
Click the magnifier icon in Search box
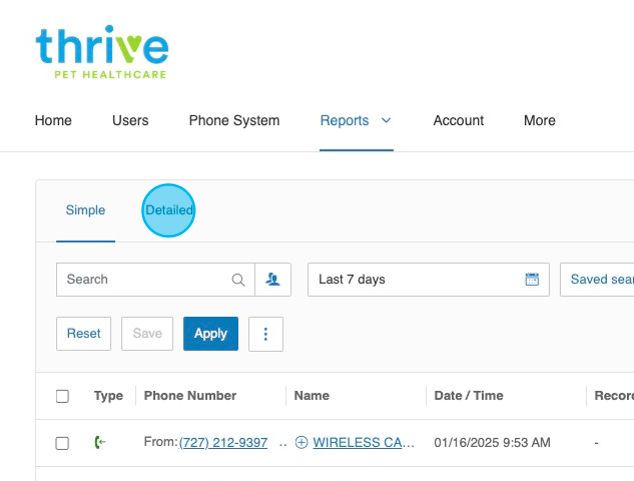click(238, 280)
